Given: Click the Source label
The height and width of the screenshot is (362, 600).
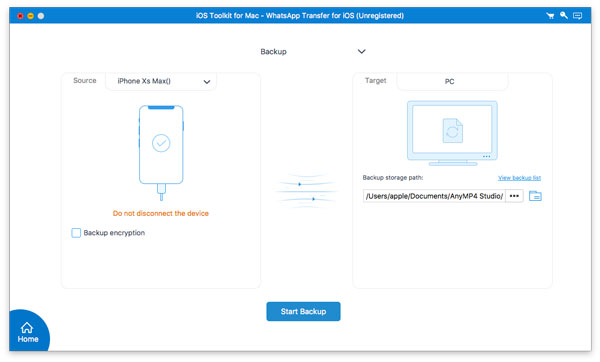Looking at the screenshot, I should [x=85, y=81].
